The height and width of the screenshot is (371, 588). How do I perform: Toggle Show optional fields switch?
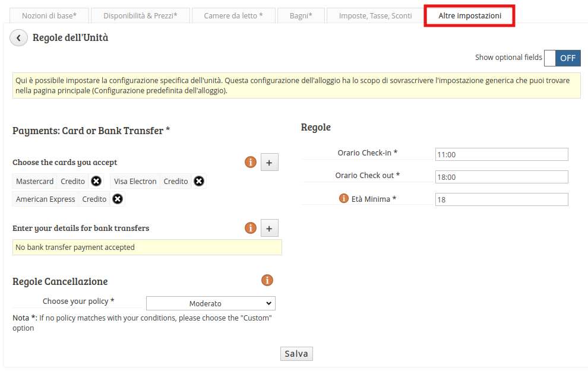tap(562, 58)
